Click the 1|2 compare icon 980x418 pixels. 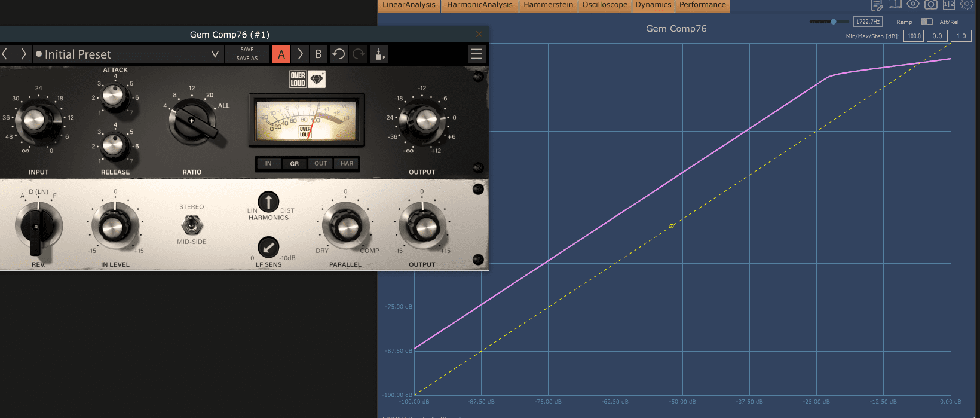(x=949, y=4)
